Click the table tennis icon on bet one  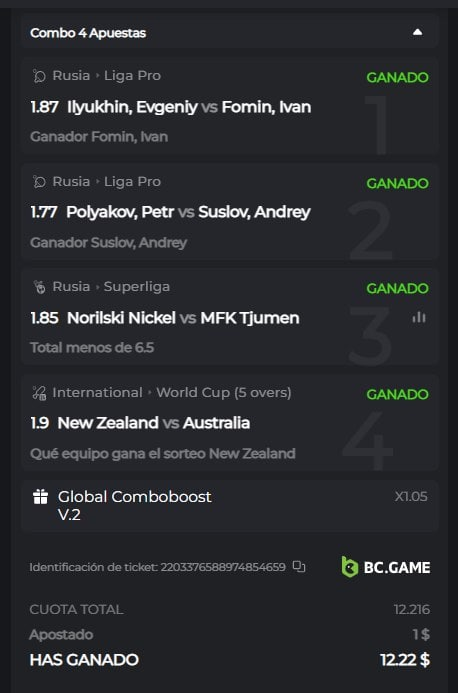click(x=39, y=76)
